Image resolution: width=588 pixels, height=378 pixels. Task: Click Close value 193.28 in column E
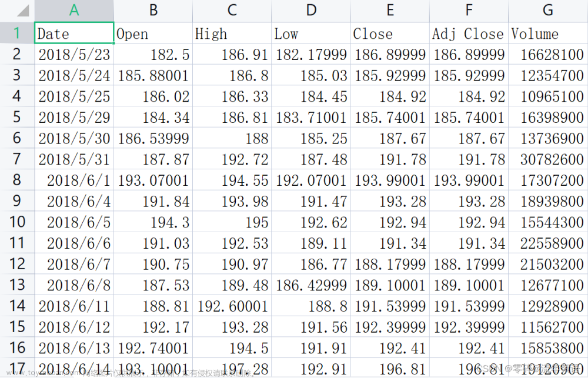(390, 201)
